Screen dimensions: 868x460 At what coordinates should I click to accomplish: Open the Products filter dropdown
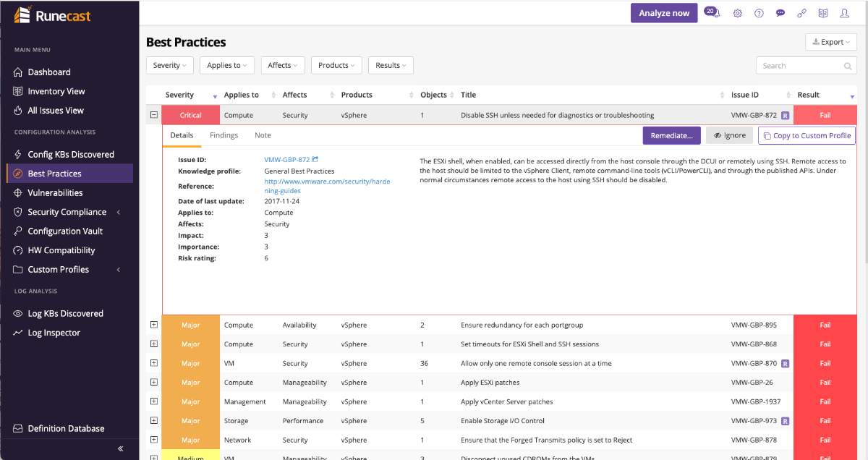pos(336,64)
